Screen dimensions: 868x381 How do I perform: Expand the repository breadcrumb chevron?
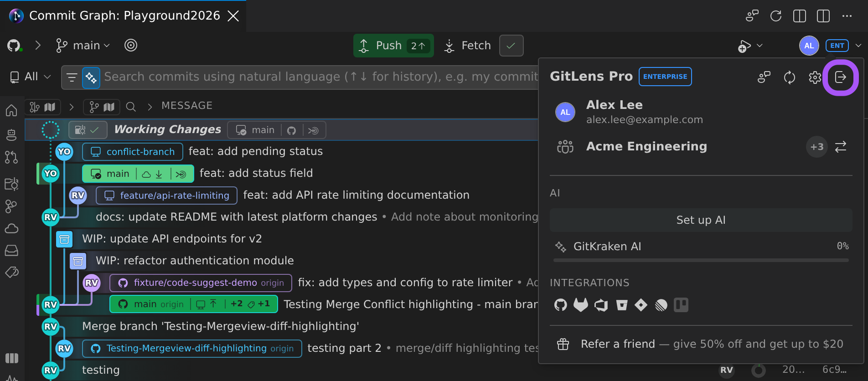coord(38,46)
